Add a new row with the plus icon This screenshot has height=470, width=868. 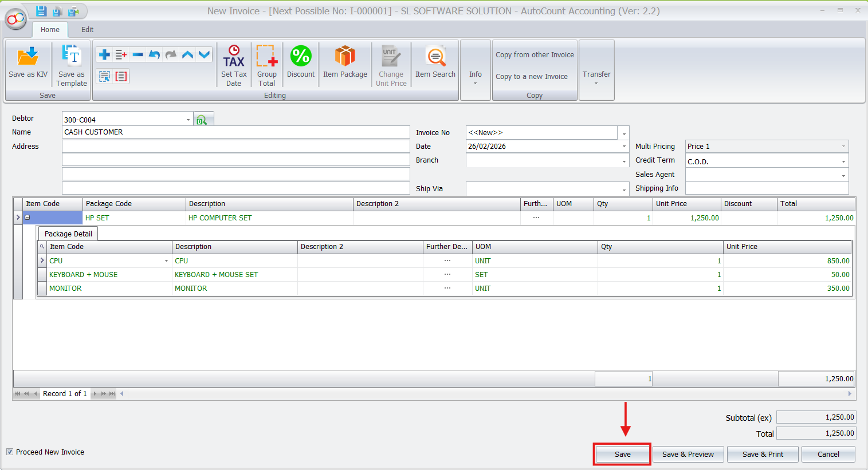pos(104,55)
